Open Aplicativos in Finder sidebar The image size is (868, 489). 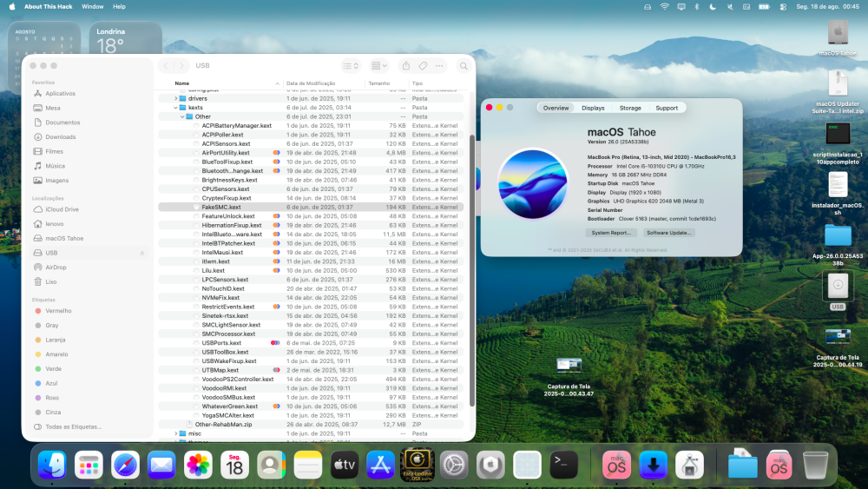click(60, 94)
